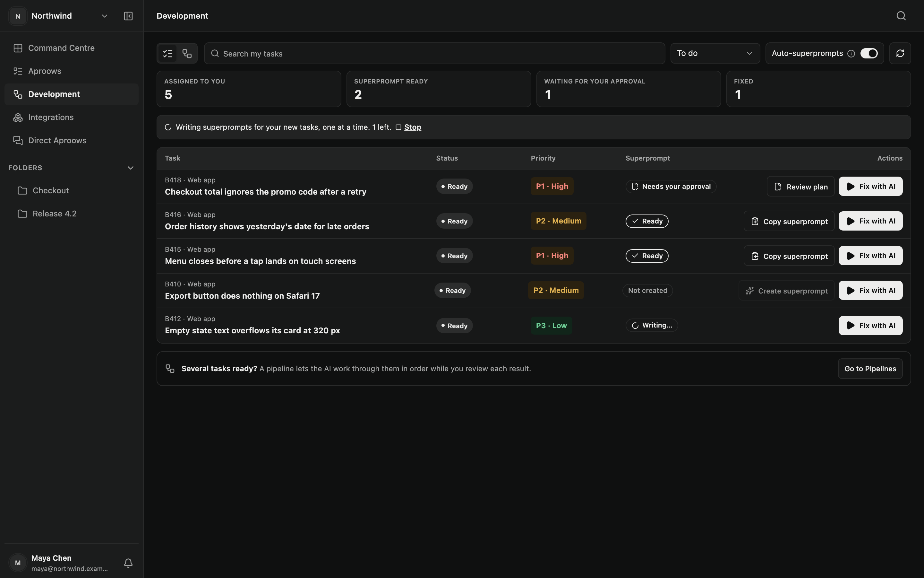924x578 pixels.
Task: Open notifications bell icon
Action: coord(128,563)
